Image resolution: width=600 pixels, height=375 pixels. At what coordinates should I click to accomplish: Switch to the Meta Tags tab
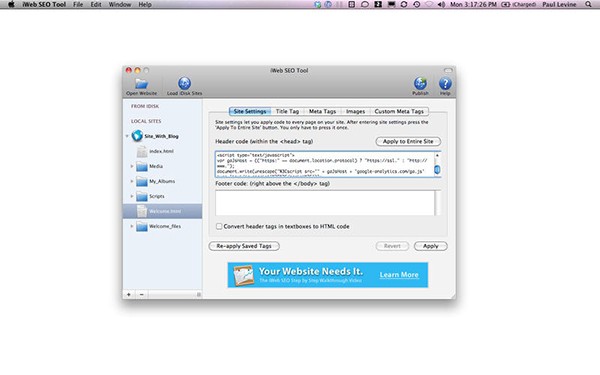(322, 111)
